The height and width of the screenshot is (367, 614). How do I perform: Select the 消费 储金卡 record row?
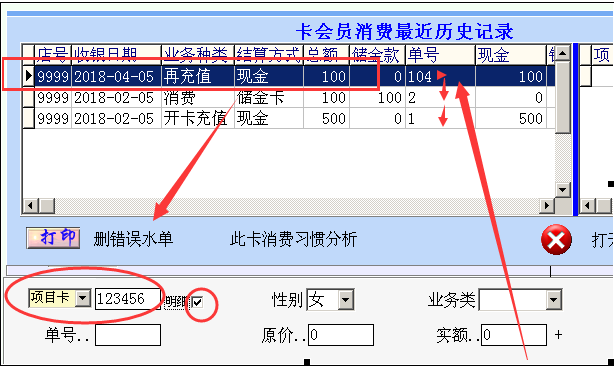289,97
